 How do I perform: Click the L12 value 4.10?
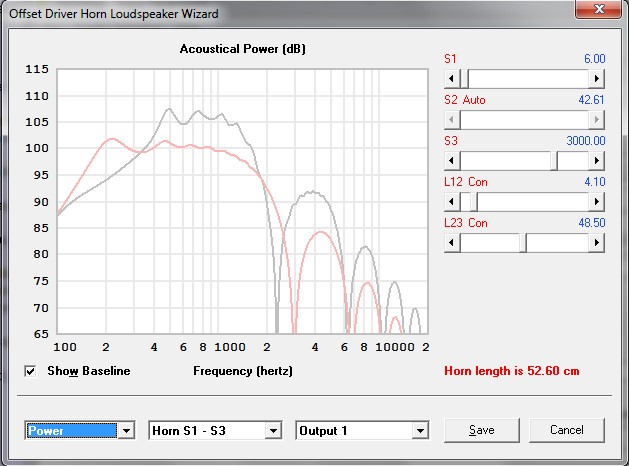(x=595, y=182)
